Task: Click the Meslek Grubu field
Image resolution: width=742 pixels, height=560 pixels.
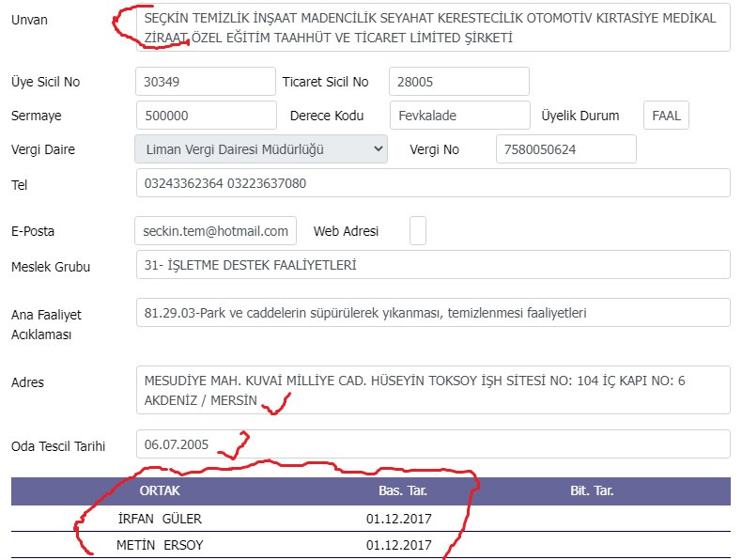Action: coord(433,265)
